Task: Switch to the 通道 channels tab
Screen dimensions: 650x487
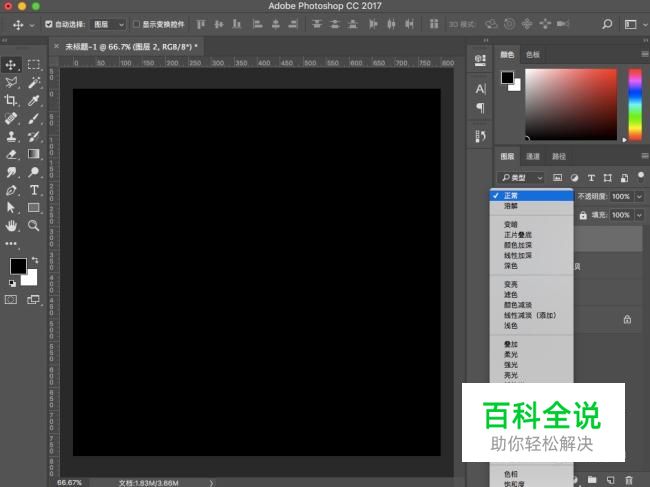Action: click(x=533, y=156)
